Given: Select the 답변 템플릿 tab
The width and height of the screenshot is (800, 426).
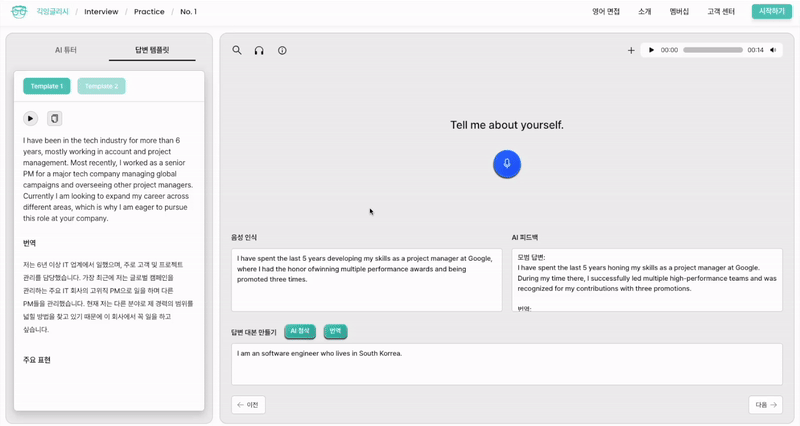Looking at the screenshot, I should tap(152, 50).
